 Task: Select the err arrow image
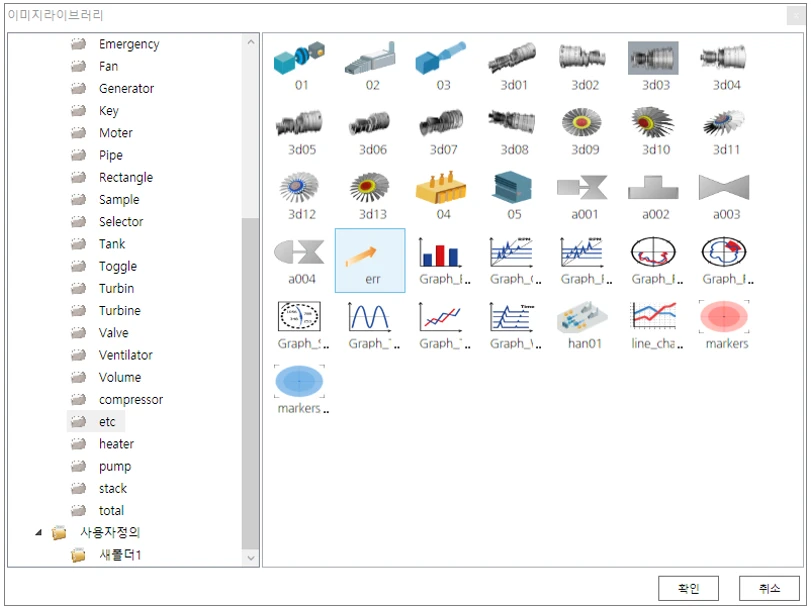click(x=370, y=260)
